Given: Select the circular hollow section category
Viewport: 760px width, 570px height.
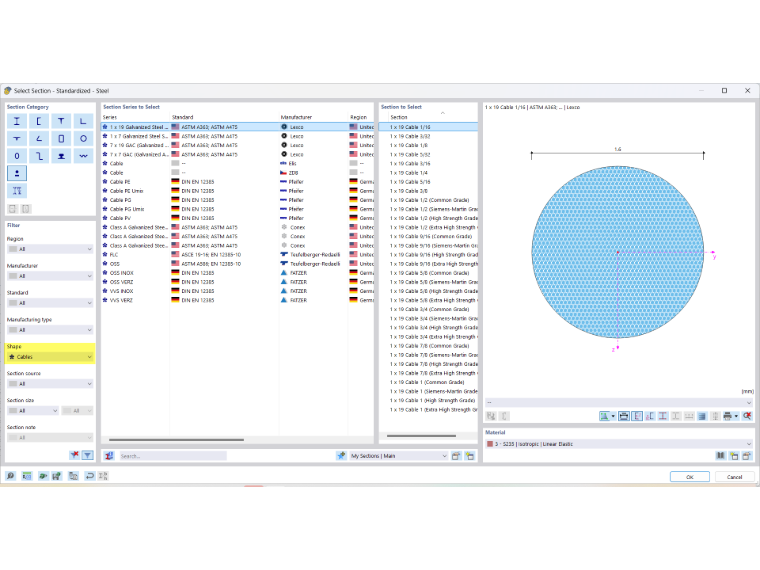Looking at the screenshot, I should tap(83, 139).
